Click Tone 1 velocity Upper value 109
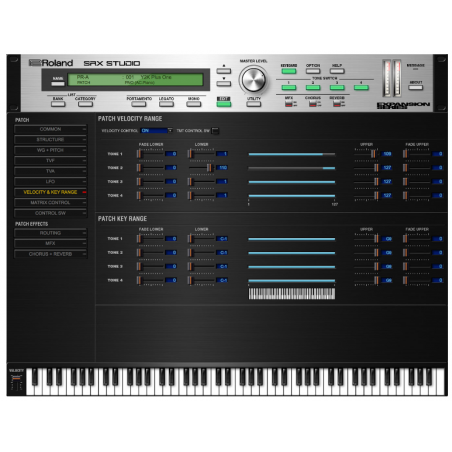Image resolution: width=452 pixels, height=452 pixels. (387, 154)
